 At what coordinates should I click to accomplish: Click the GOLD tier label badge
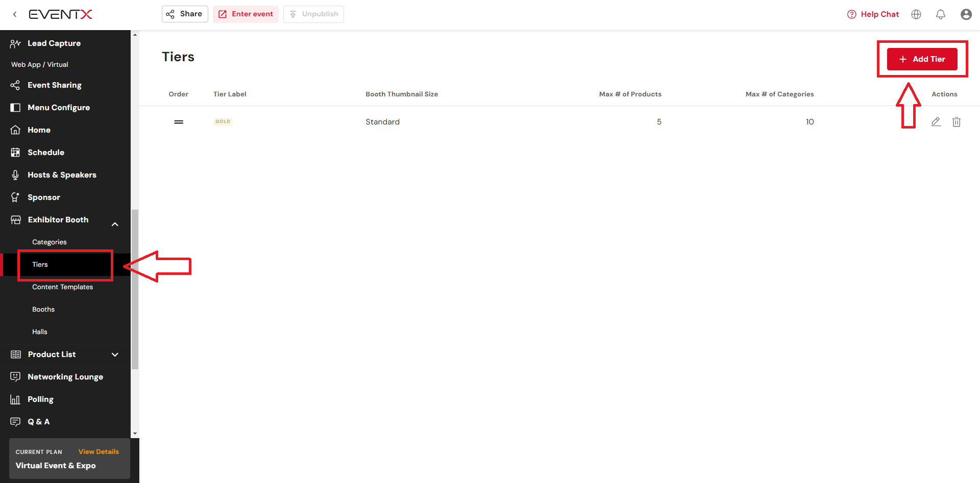(223, 121)
